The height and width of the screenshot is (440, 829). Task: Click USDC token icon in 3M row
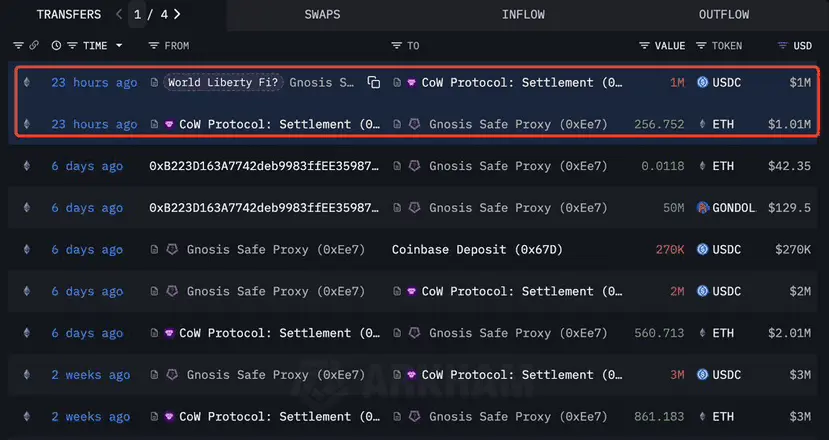pyautogui.click(x=702, y=375)
